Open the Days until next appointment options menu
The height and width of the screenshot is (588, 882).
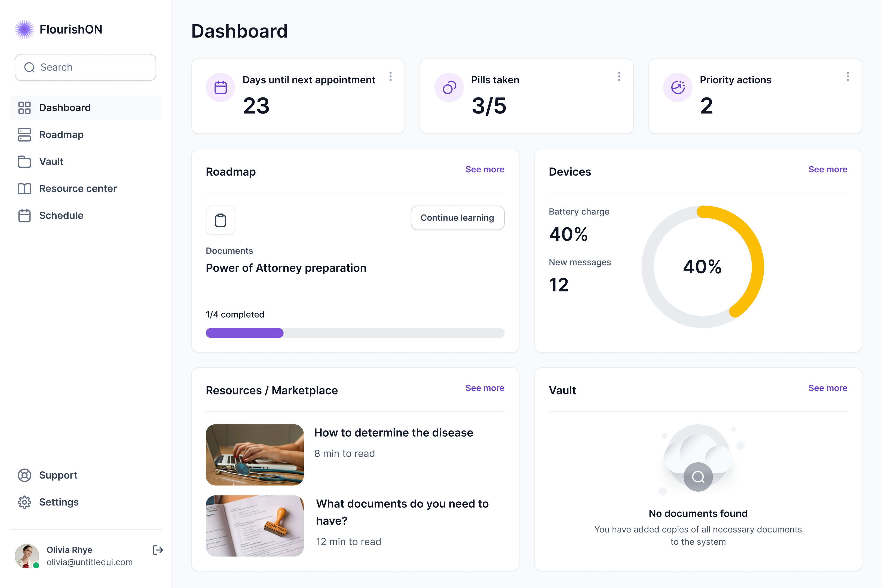(x=390, y=76)
